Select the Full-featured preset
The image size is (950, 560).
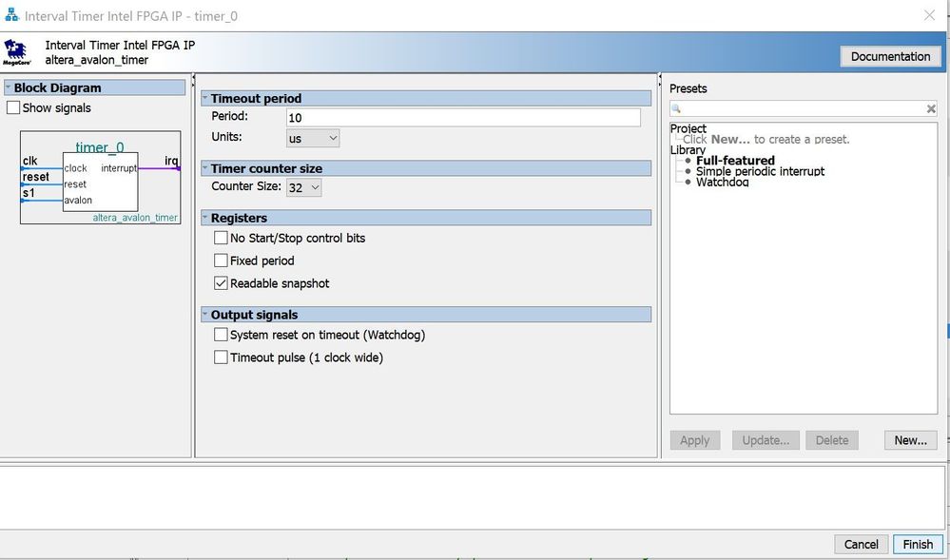tap(735, 161)
